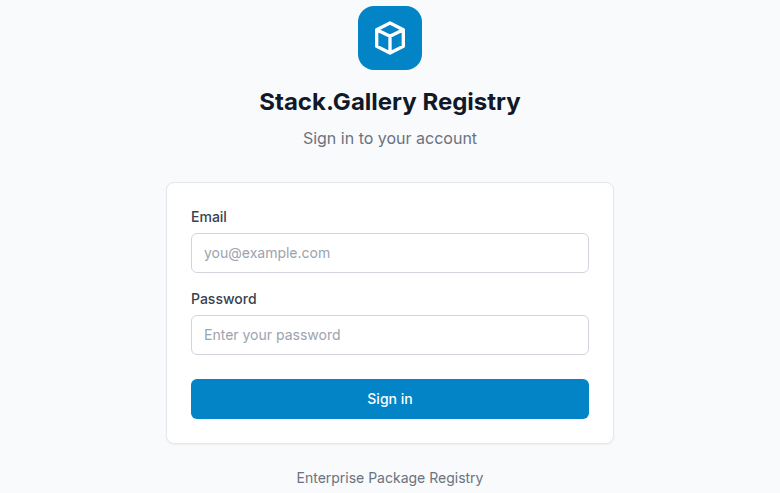Click the white cube glyph in the logo
This screenshot has width=780, height=493.
click(x=390, y=38)
